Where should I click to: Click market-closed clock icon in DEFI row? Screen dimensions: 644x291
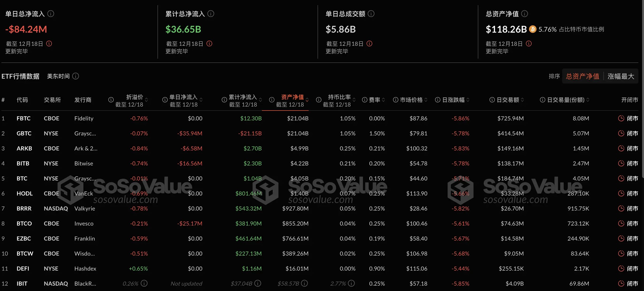point(621,268)
